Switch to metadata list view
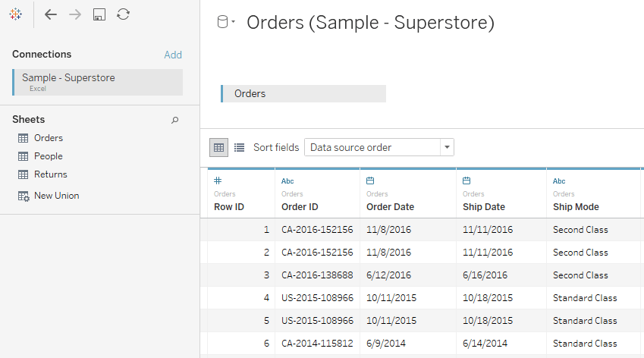This screenshot has height=358, width=644. 239,147
